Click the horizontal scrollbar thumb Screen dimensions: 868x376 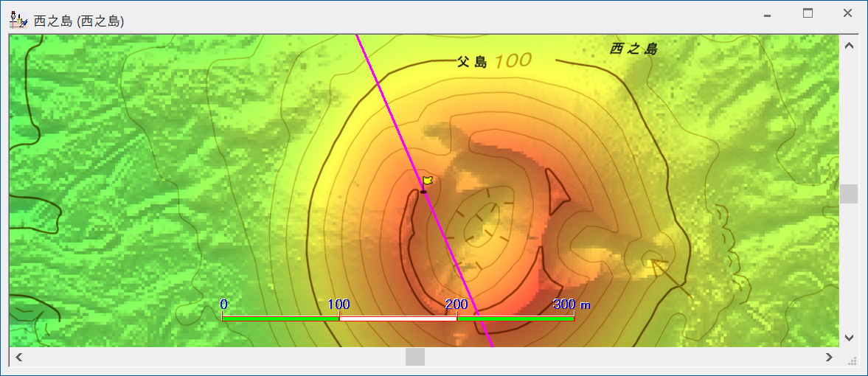click(x=415, y=357)
